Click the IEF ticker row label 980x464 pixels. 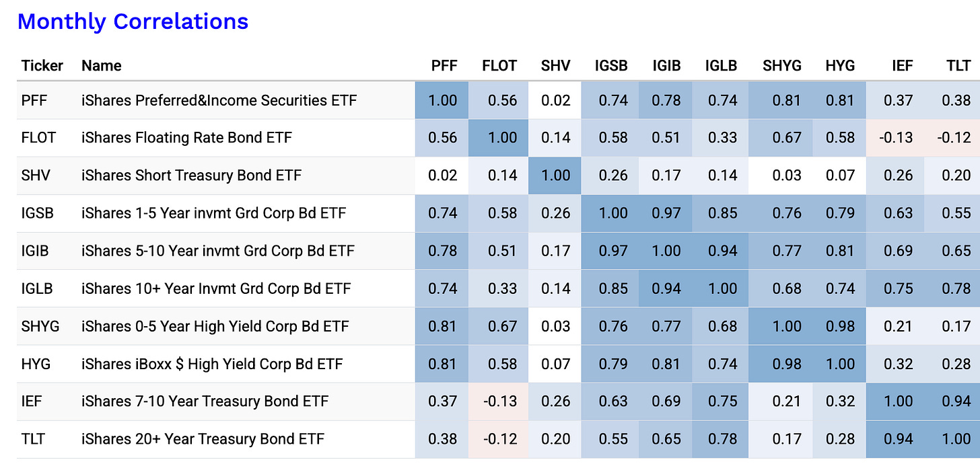pos(31,401)
